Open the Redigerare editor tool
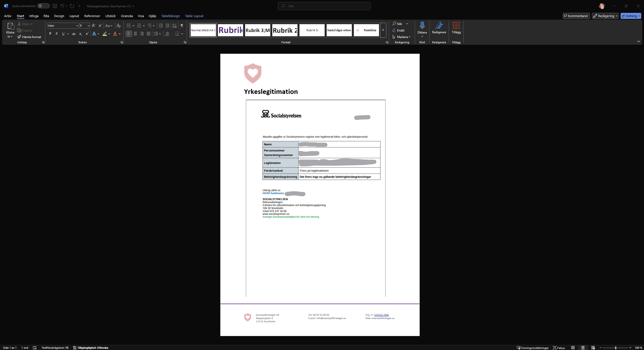This screenshot has height=350, width=644. coord(439,27)
